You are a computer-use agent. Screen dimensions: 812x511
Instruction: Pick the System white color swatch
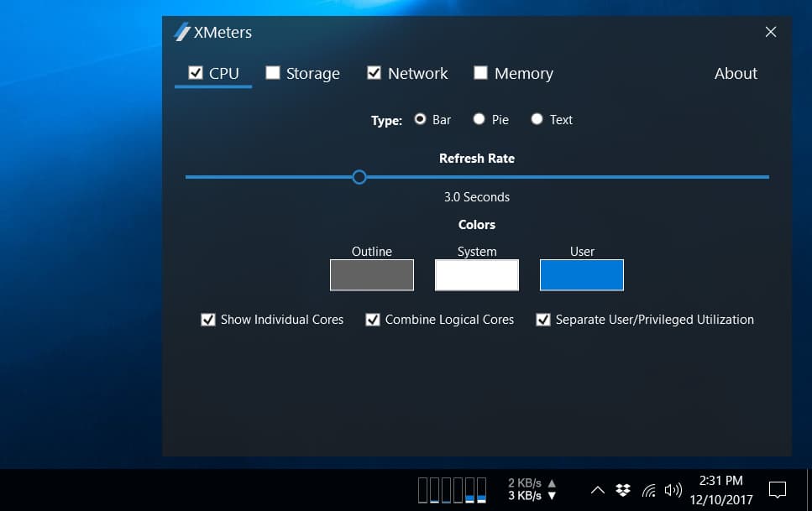(477, 275)
